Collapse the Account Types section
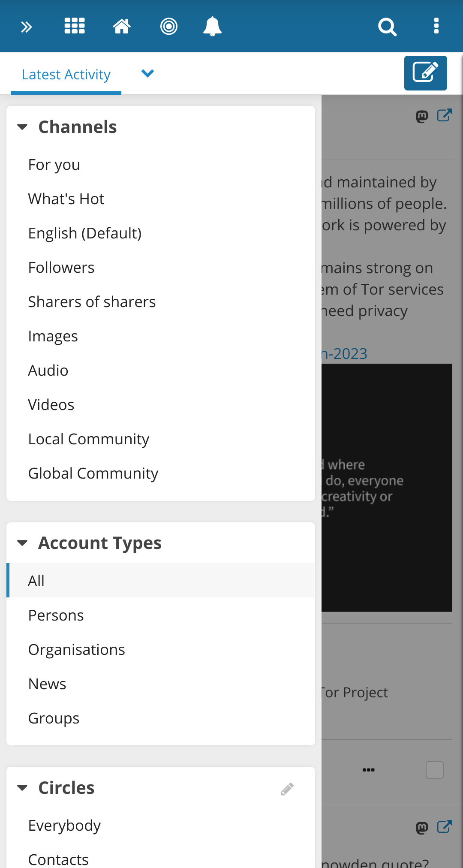Screen dimensions: 463x868 point(22,543)
